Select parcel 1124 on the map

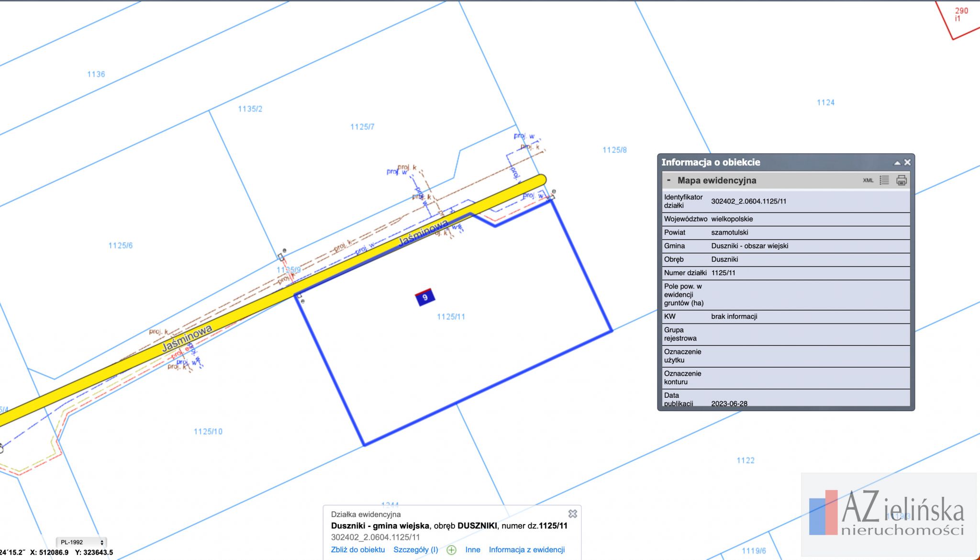point(825,102)
